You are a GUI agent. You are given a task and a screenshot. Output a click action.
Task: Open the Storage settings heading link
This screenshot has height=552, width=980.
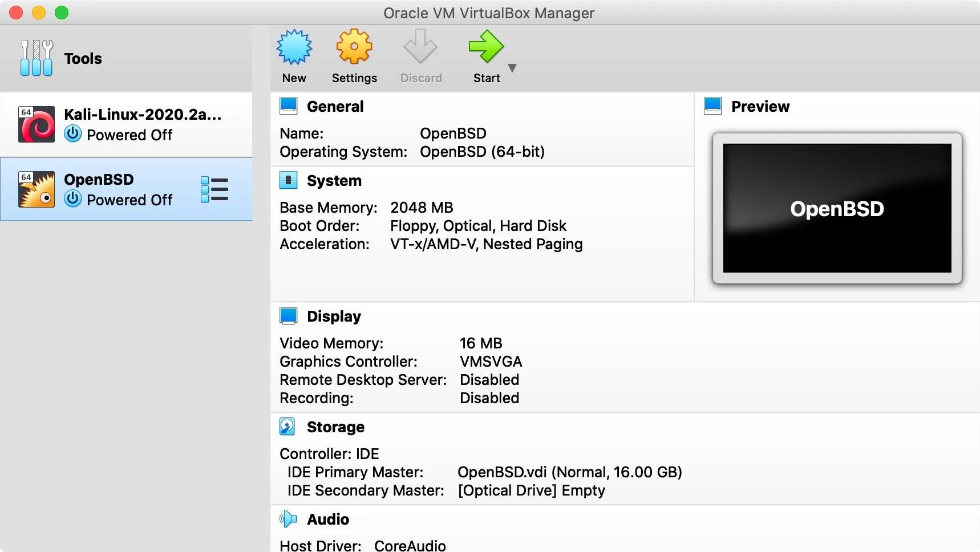point(335,427)
